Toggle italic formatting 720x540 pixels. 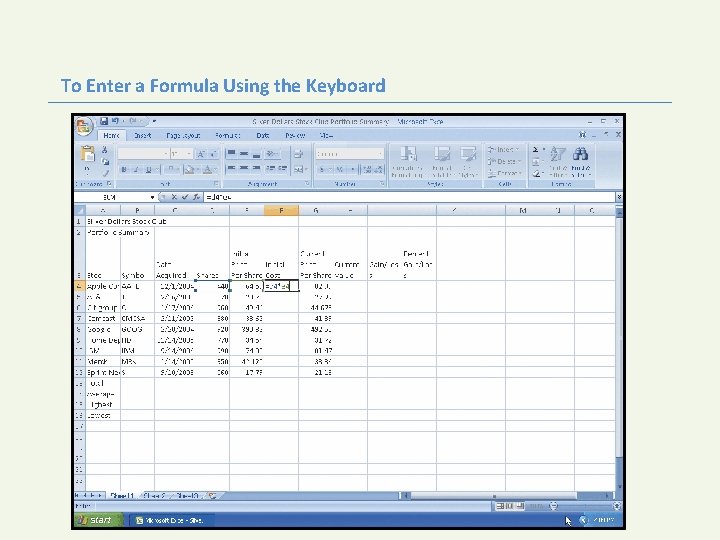coord(136,170)
